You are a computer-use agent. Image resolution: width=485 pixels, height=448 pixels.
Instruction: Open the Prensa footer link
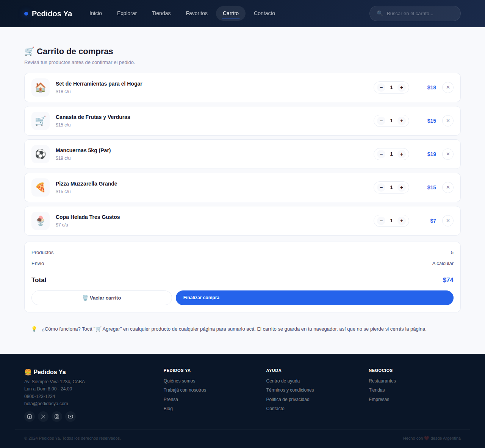tap(171, 400)
